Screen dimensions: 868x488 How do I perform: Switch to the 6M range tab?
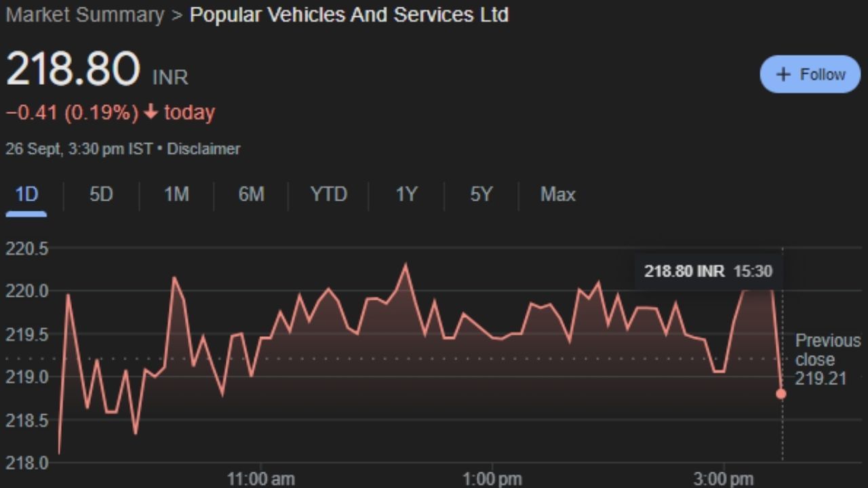[x=251, y=195]
